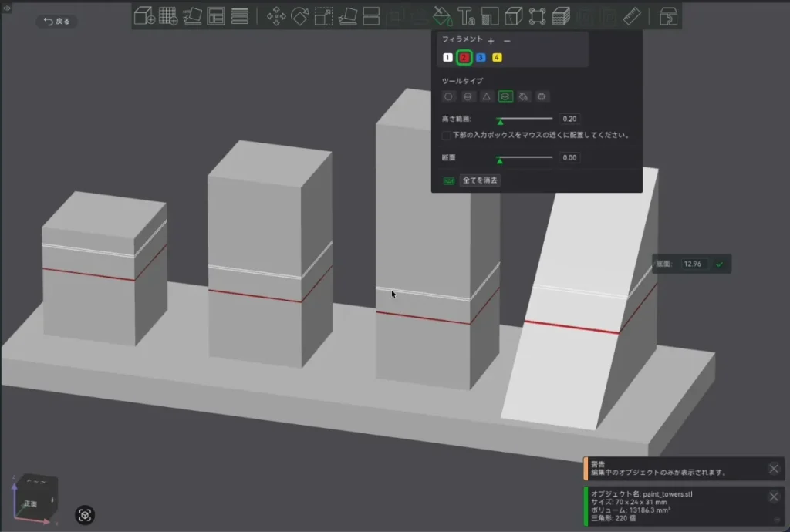Choose the circle brush tool type

click(448, 96)
